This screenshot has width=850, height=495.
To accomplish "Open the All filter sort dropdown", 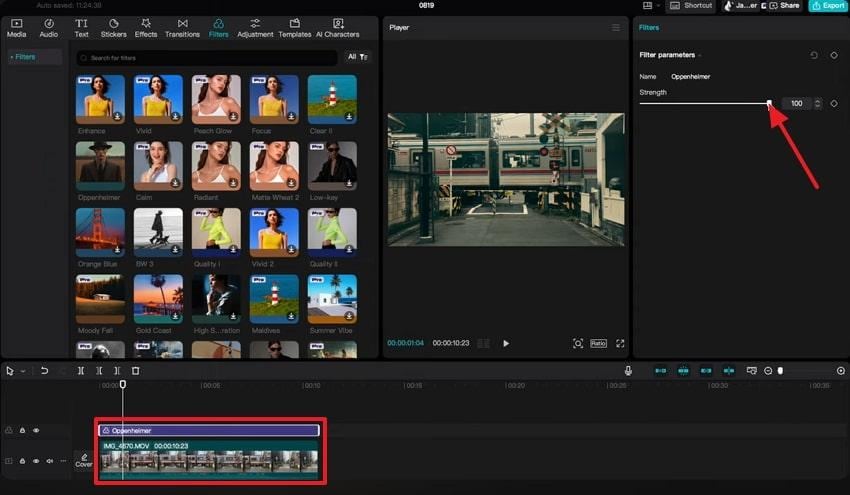I will [358, 57].
